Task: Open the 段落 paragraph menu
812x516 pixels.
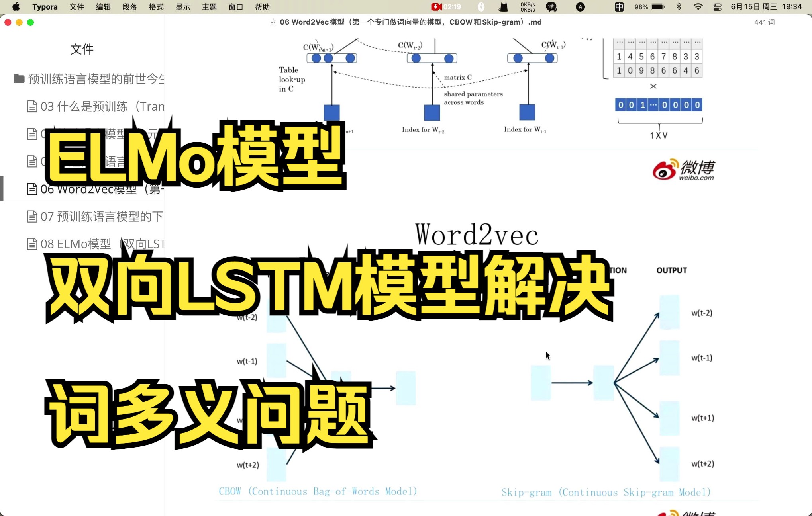Action: [129, 7]
